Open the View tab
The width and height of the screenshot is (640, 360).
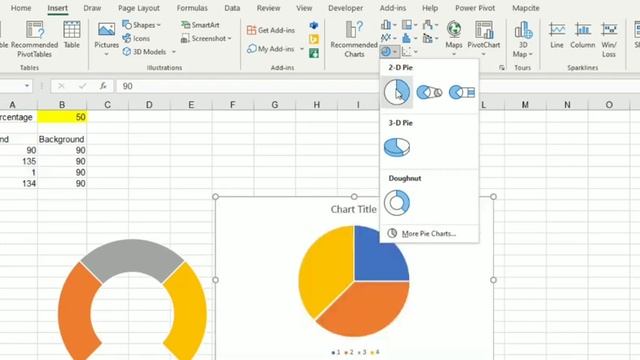304,8
